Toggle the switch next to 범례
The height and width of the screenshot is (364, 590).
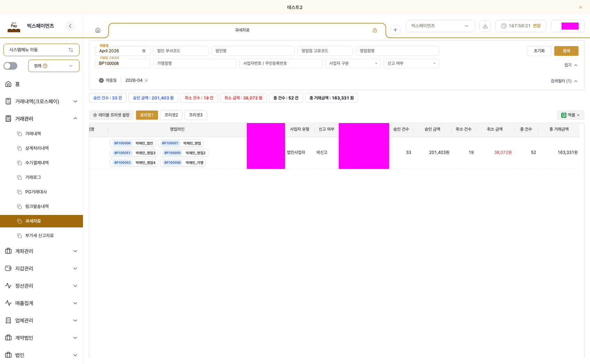[x=10, y=66]
